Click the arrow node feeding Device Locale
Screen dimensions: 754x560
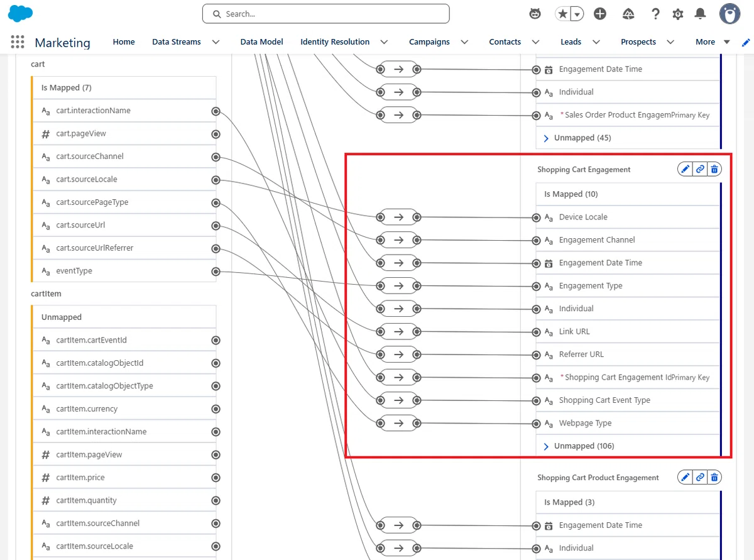tap(398, 217)
